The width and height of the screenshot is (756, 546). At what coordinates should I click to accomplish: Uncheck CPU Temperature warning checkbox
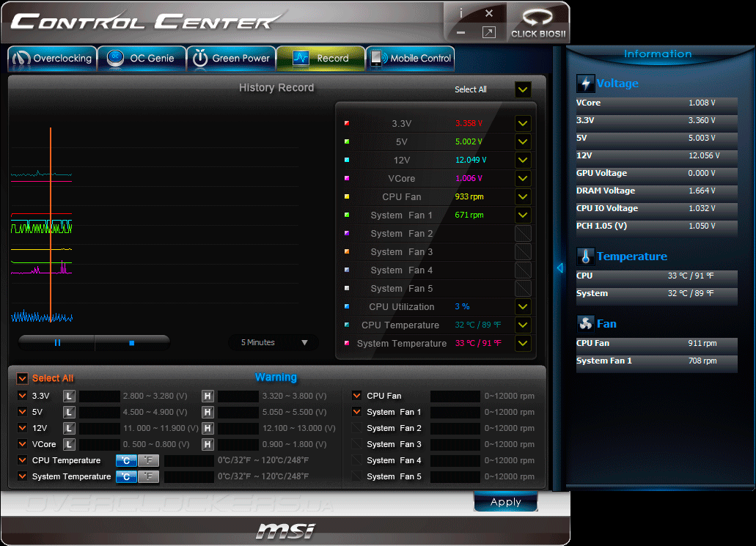(22, 460)
